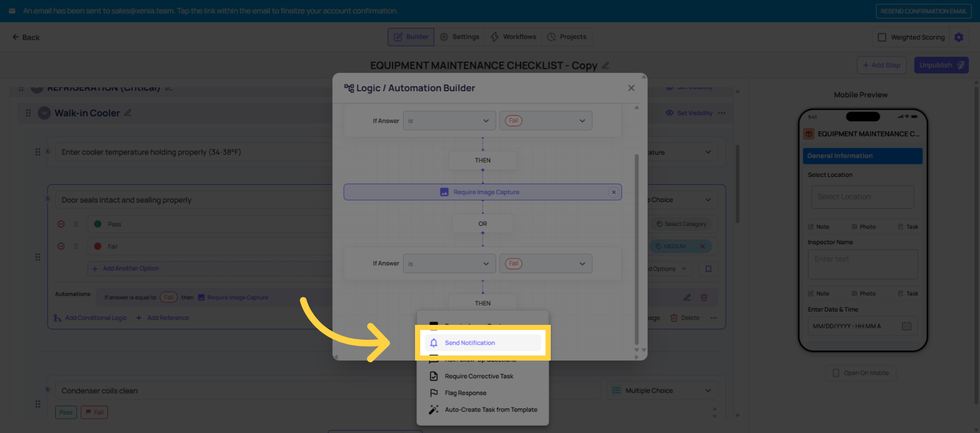Viewport: 980px width, 433px height.
Task: Click Fail chip under Condenser coils
Action: 94,412
